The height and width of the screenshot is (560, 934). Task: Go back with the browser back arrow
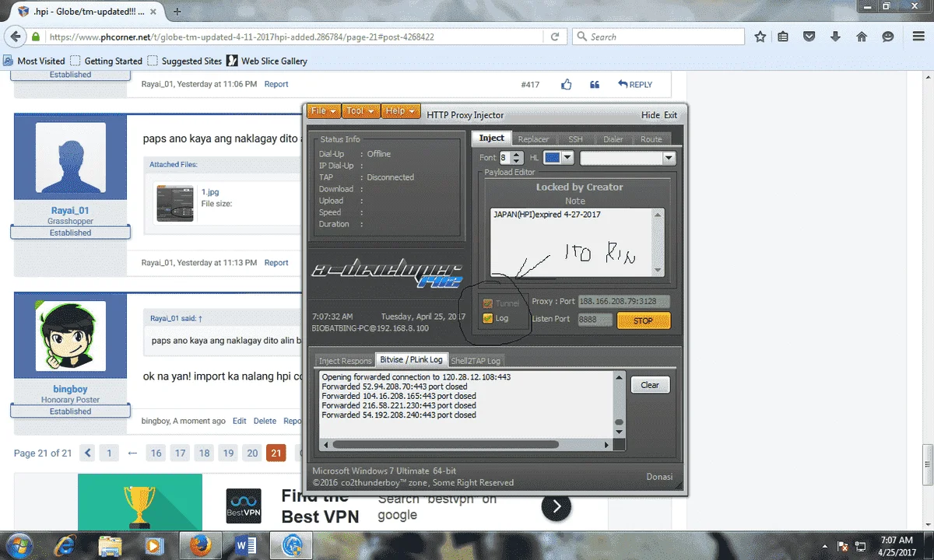[14, 37]
